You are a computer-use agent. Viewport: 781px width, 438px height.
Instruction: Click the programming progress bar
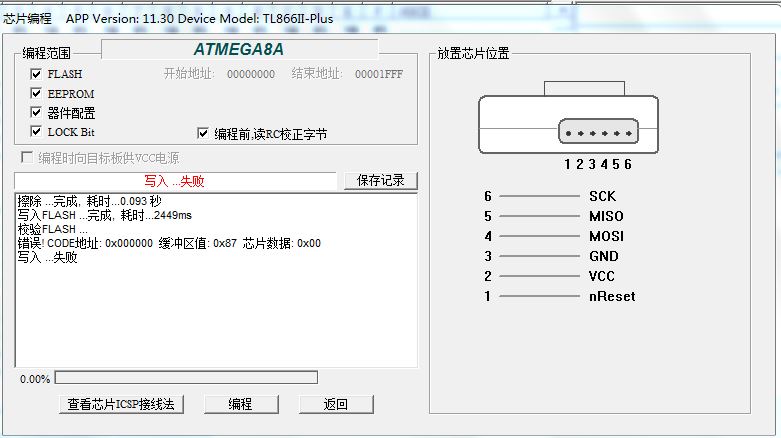tap(186, 378)
